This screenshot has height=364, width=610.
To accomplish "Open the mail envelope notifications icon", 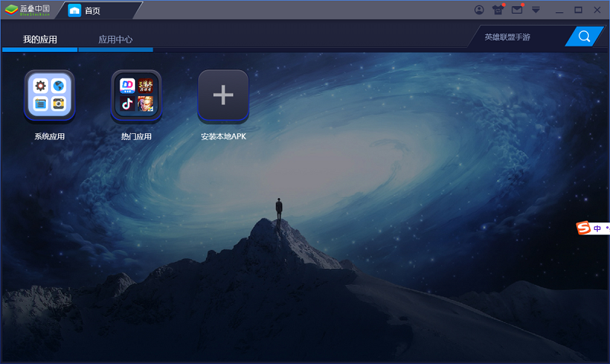I will point(517,10).
